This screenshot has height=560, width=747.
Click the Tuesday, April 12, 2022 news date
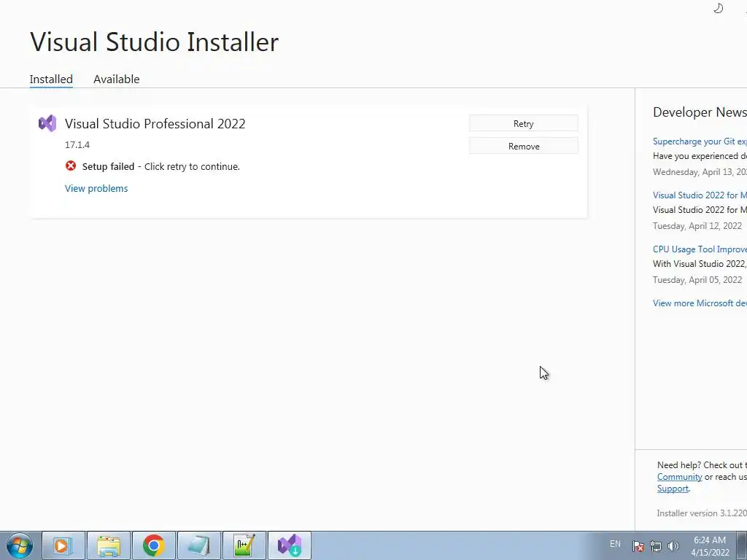pos(697,226)
